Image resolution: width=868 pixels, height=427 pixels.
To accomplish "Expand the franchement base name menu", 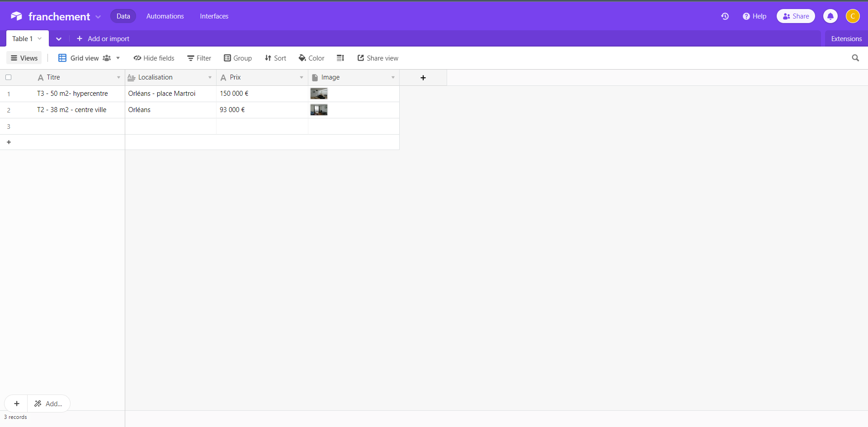I will (98, 17).
